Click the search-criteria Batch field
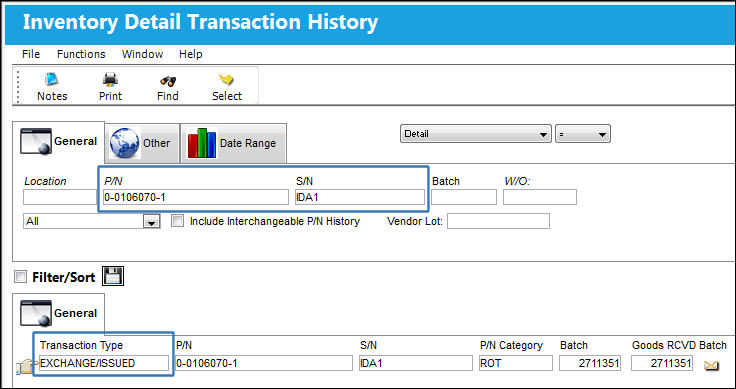Image resolution: width=736 pixels, height=389 pixels. pos(464,197)
